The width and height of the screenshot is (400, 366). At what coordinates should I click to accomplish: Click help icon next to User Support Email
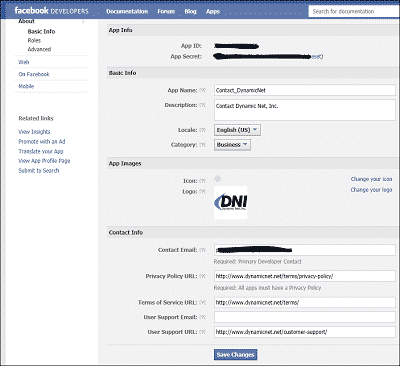202,317
